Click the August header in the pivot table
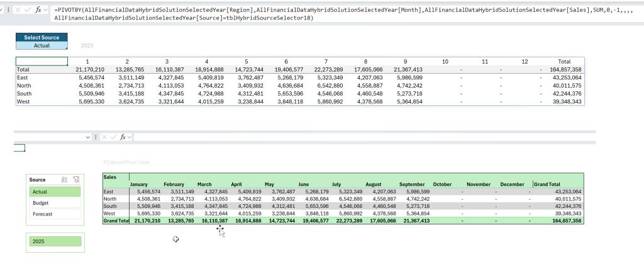 point(374,184)
